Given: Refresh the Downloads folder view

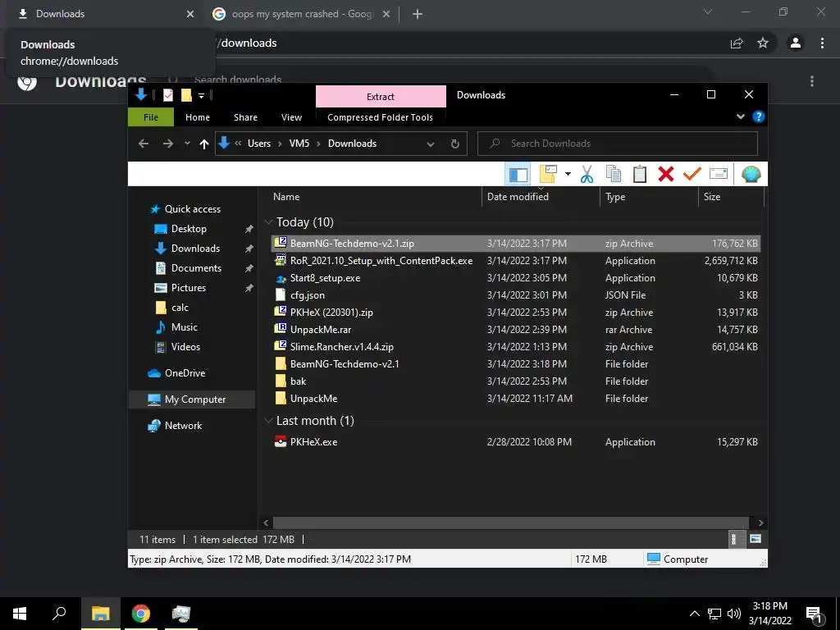Looking at the screenshot, I should tap(454, 144).
